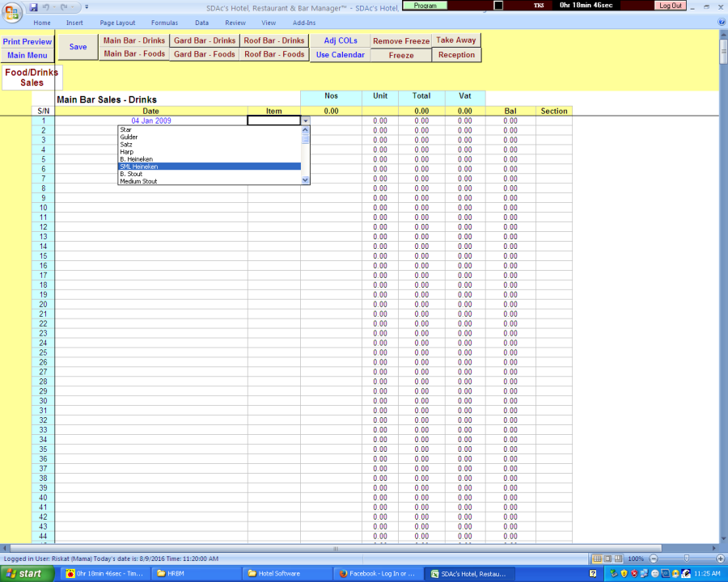Switch to Page Layout view icon

coord(607,559)
